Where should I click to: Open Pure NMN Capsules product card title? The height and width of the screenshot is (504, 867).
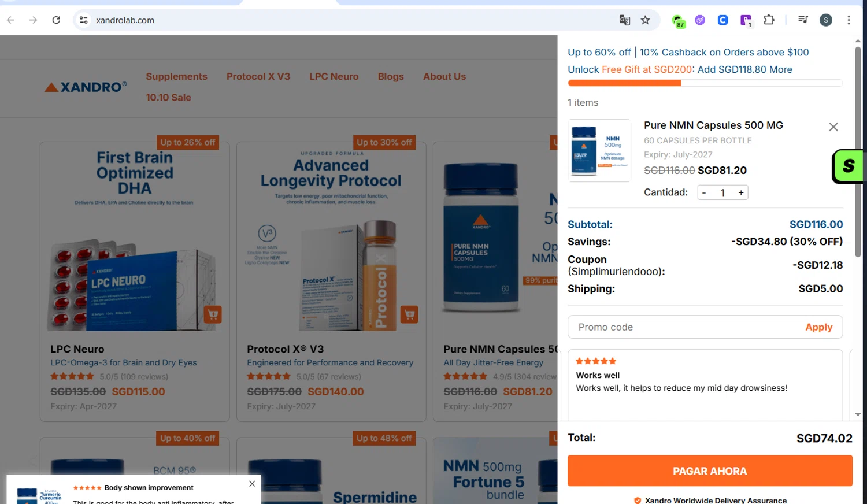(501, 349)
